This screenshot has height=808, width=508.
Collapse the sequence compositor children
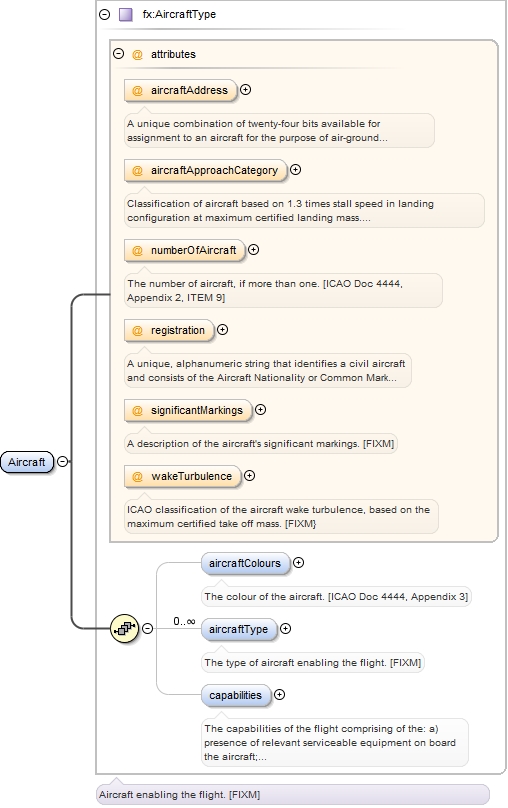(x=147, y=629)
